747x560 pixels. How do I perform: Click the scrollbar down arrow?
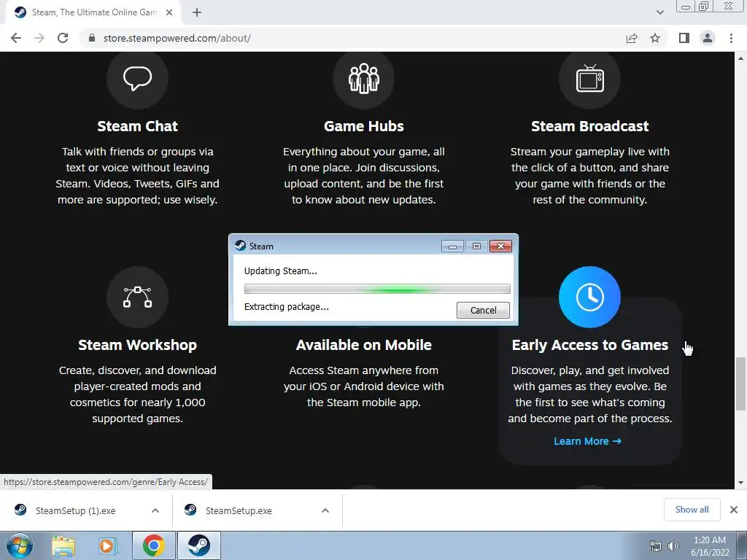[741, 483]
